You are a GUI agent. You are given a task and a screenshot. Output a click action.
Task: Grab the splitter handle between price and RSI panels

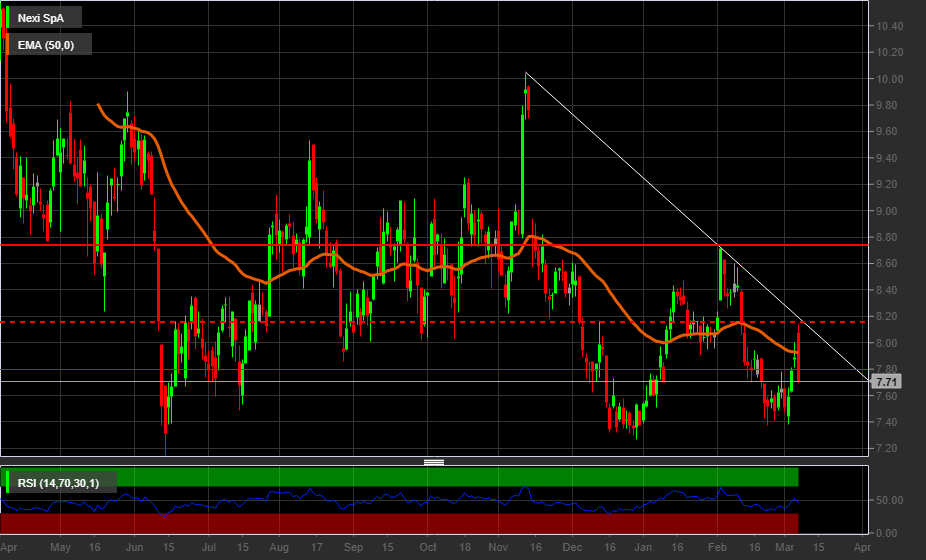(434, 462)
